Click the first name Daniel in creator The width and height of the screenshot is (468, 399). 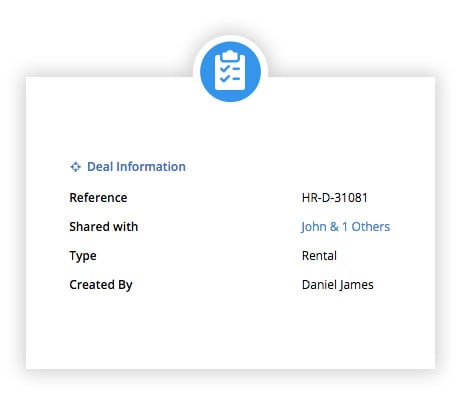pos(319,285)
